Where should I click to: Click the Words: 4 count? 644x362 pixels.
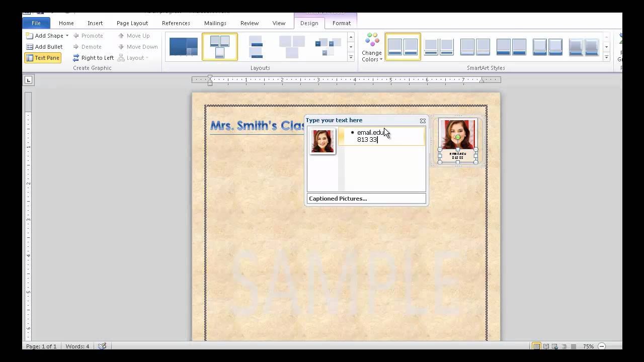point(77,346)
